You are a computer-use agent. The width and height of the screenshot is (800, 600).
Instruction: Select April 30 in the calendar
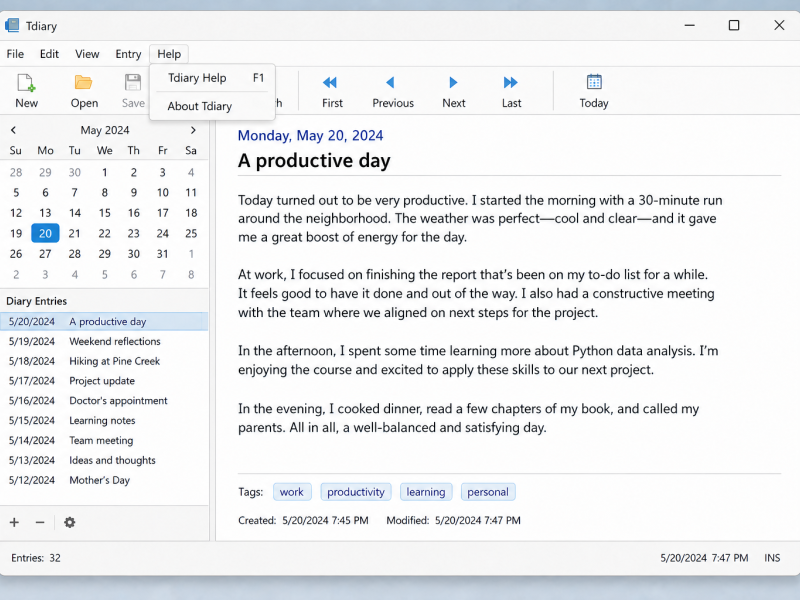pos(74,172)
